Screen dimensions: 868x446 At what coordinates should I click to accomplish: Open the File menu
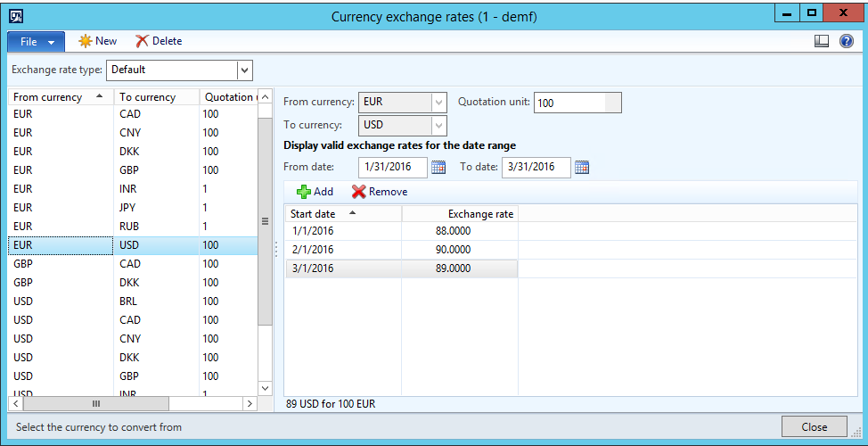36,41
